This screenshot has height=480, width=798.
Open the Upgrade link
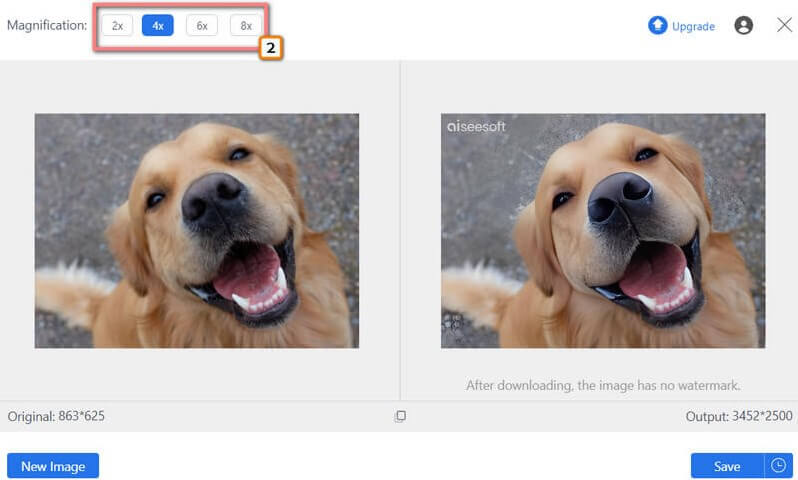coord(693,26)
